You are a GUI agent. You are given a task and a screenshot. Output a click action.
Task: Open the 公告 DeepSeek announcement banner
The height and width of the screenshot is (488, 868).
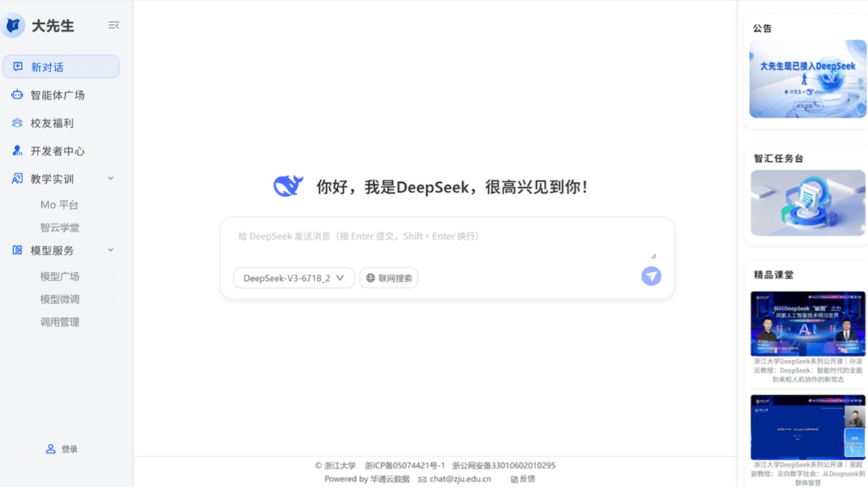point(807,79)
